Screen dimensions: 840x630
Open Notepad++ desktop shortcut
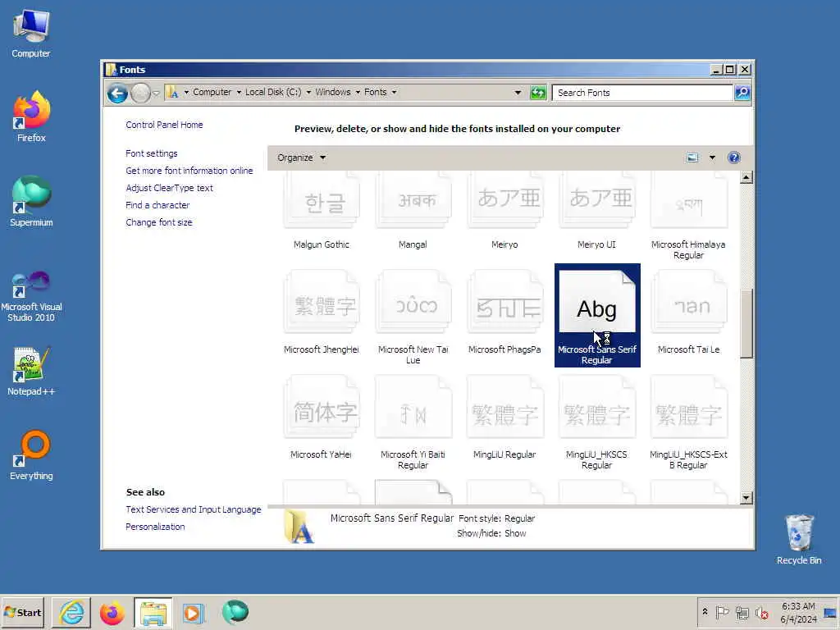coord(31,372)
